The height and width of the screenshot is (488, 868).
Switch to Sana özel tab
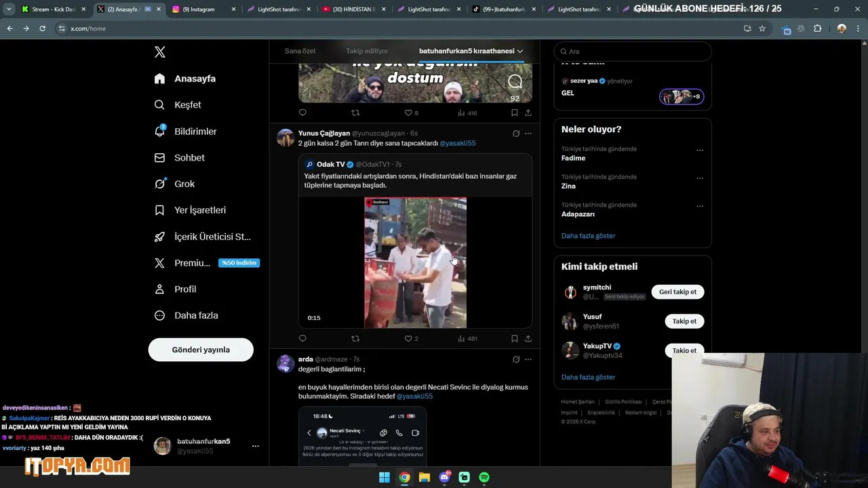pyautogui.click(x=300, y=51)
